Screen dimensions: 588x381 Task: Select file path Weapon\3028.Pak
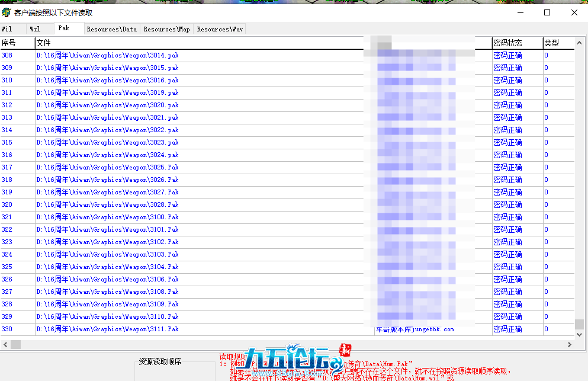[x=107, y=204]
